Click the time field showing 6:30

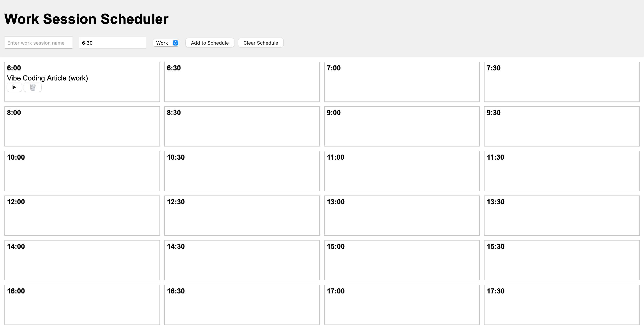(x=113, y=43)
